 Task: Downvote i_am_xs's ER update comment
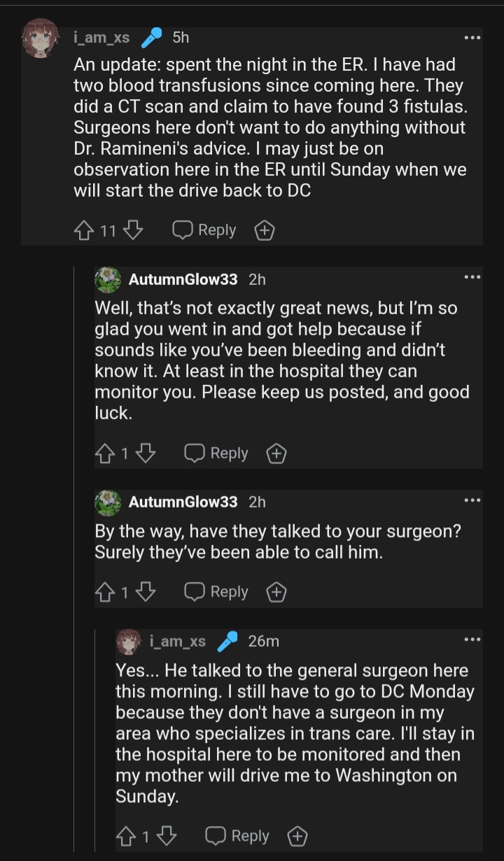pos(133,230)
